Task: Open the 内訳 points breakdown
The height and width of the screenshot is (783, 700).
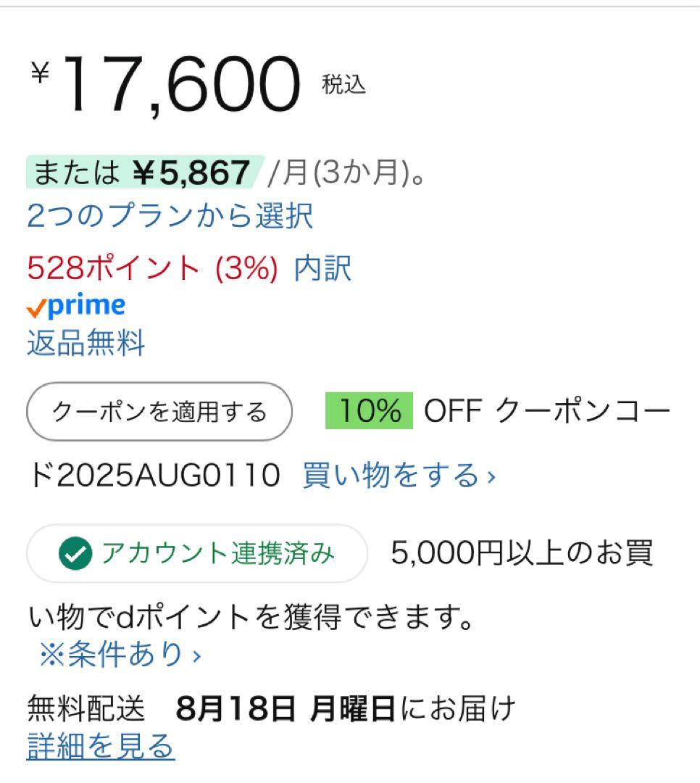Action: coord(323,269)
